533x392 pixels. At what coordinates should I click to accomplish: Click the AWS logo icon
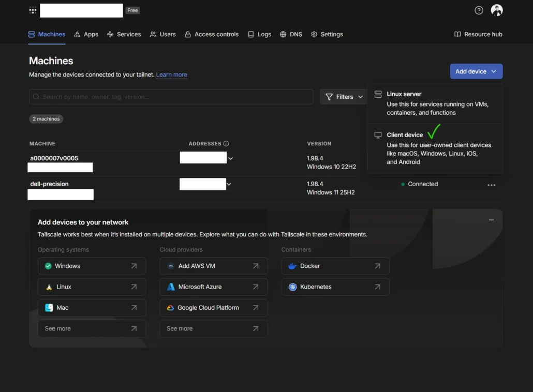[171, 266]
